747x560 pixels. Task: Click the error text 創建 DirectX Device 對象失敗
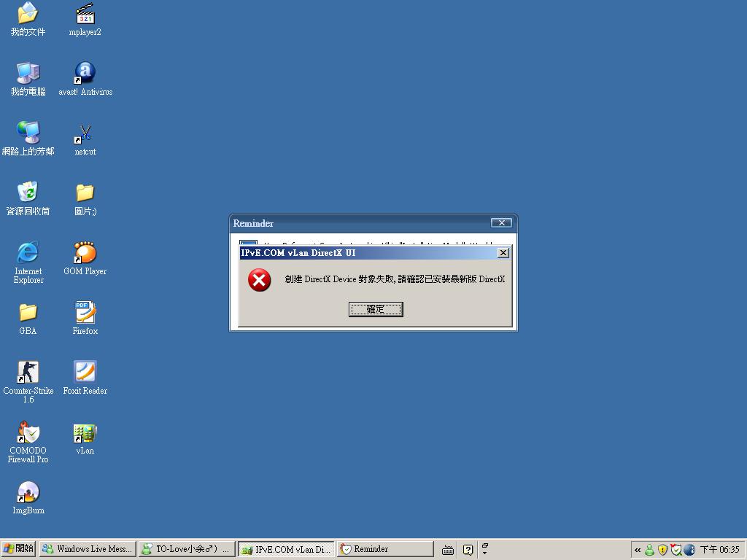pos(340,279)
